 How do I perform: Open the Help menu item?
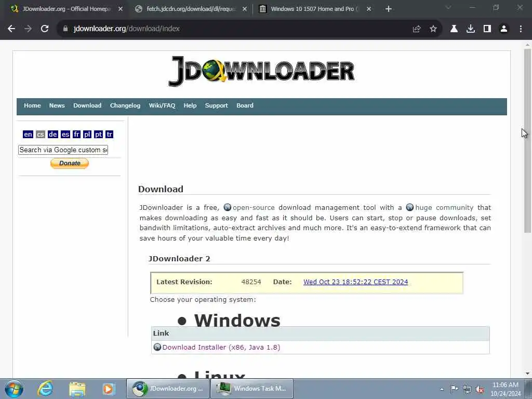coord(190,105)
